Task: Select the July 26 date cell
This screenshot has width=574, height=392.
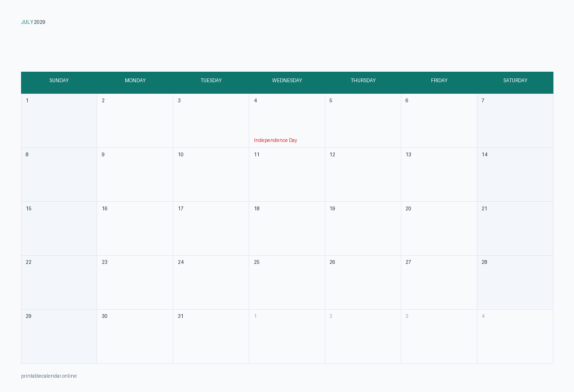Action: 363,283
